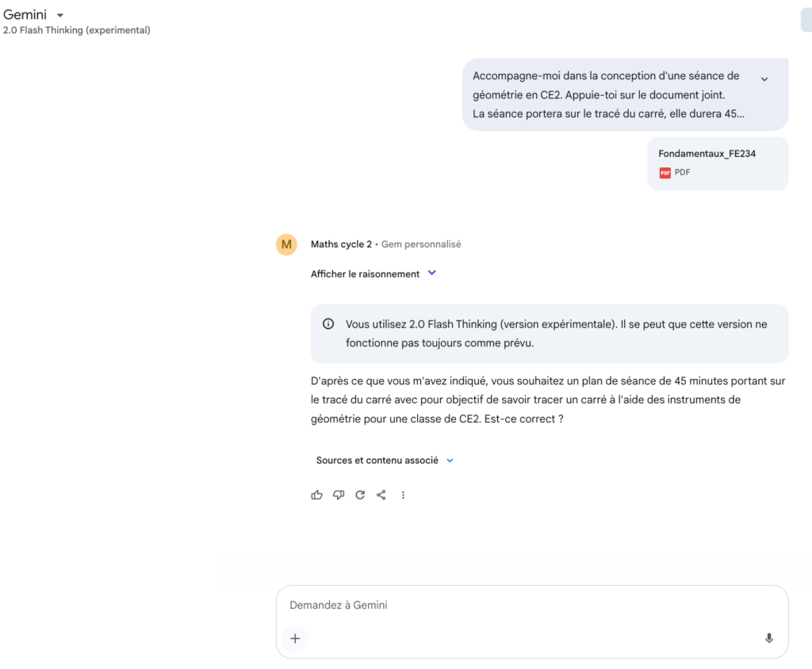Click the info icon in the notice
Viewport: 812px width, 669px height.
click(328, 324)
